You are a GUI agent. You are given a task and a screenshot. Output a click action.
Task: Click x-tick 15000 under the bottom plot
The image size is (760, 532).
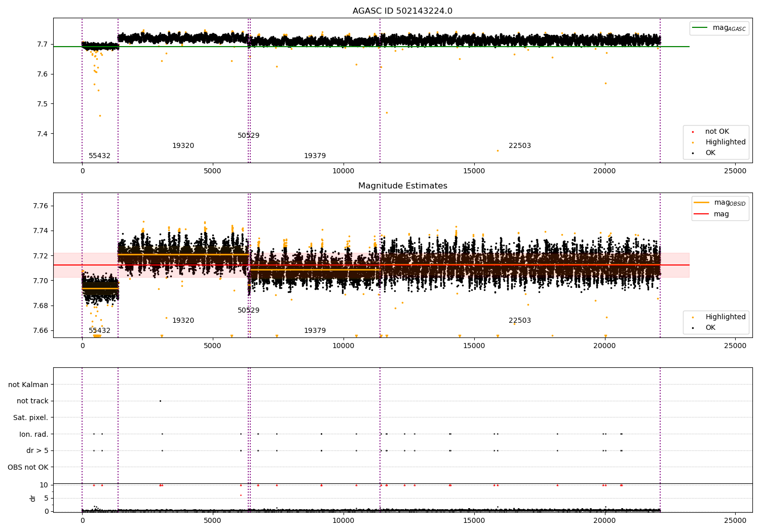tap(474, 521)
